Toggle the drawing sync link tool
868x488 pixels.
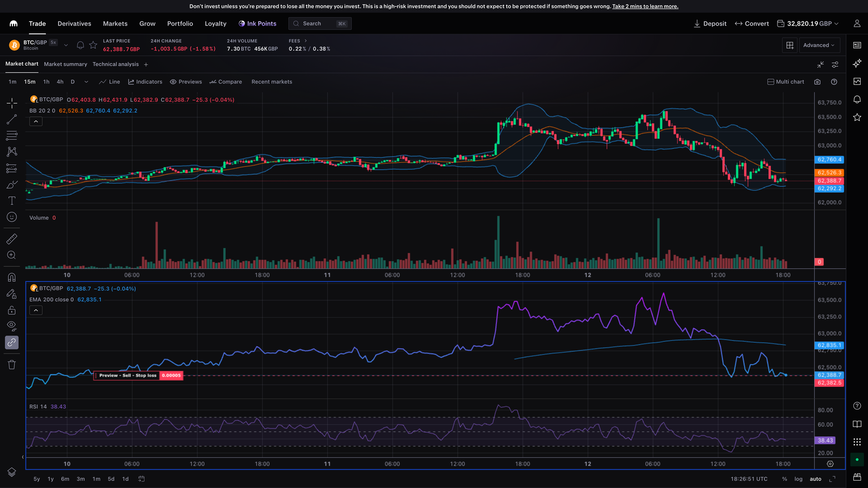click(x=12, y=342)
